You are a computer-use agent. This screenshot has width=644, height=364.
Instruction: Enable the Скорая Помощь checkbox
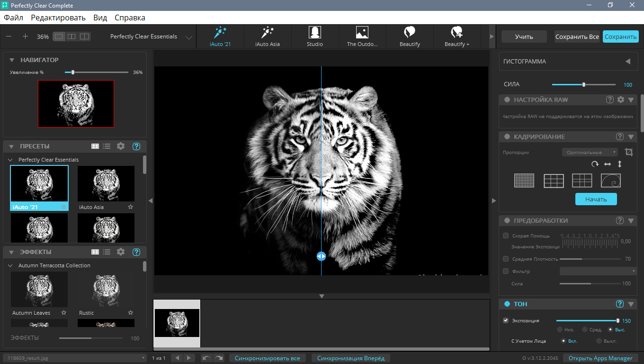pyautogui.click(x=506, y=236)
